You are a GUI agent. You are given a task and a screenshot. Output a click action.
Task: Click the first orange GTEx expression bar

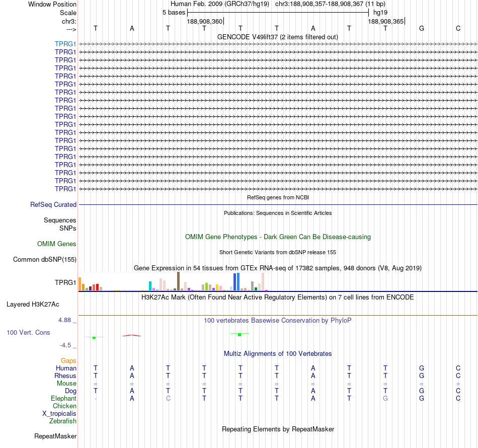pos(80,283)
